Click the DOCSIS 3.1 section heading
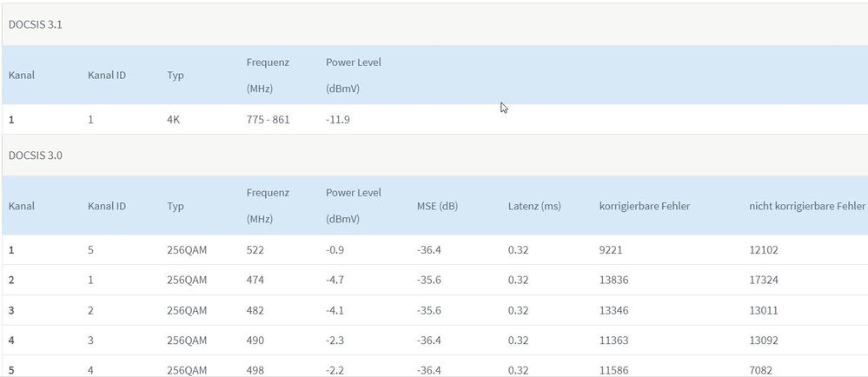 [36, 24]
